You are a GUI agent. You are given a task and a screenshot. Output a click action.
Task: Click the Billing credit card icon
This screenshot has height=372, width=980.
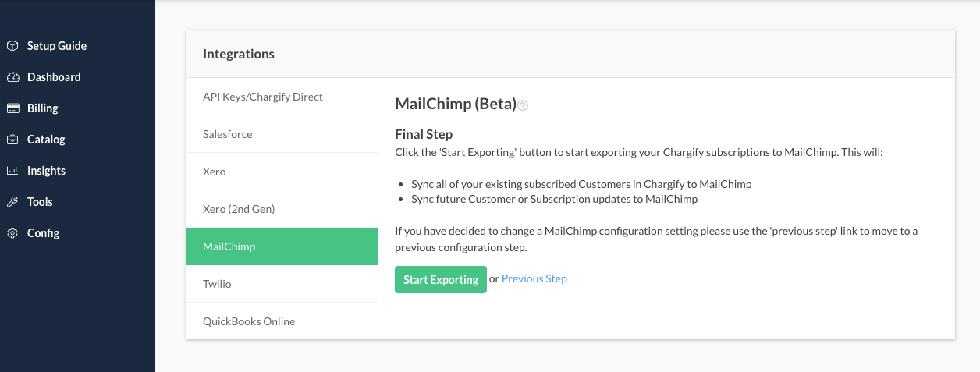click(12, 108)
